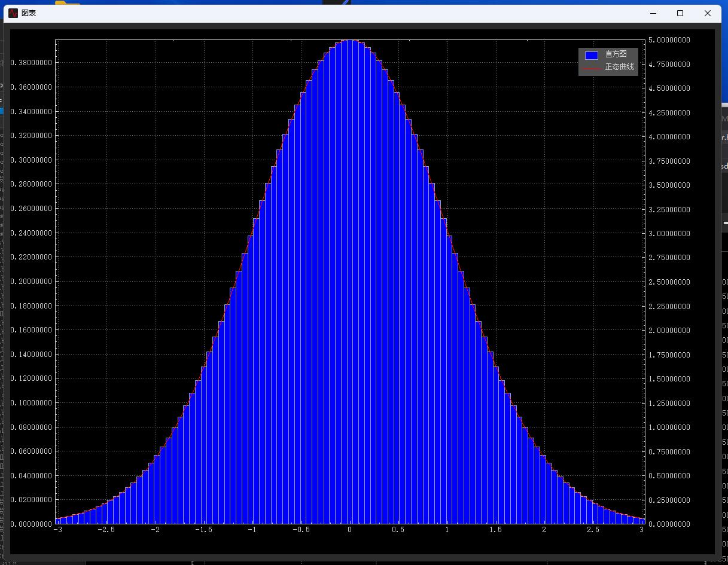Click right axis label 3.25000000
Viewport: 728px width, 565px height.
pos(669,210)
